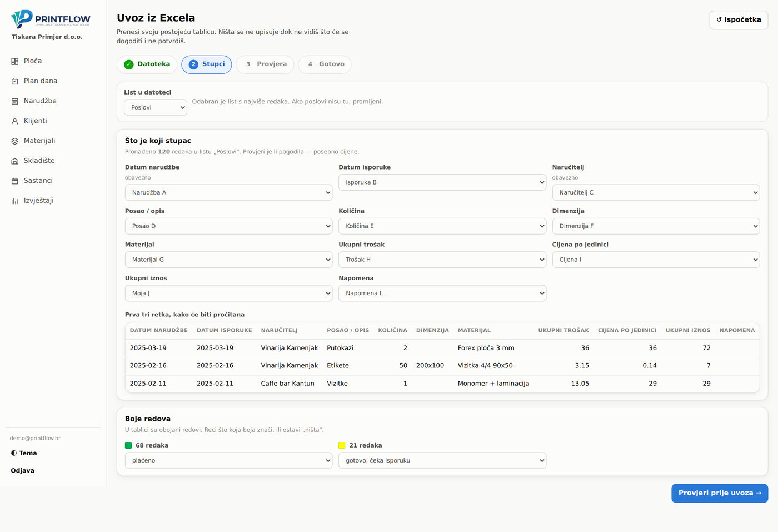Viewport: 778px width, 532px height.
Task: Toggle the Tema light/dark theme
Action: pyautogui.click(x=24, y=453)
